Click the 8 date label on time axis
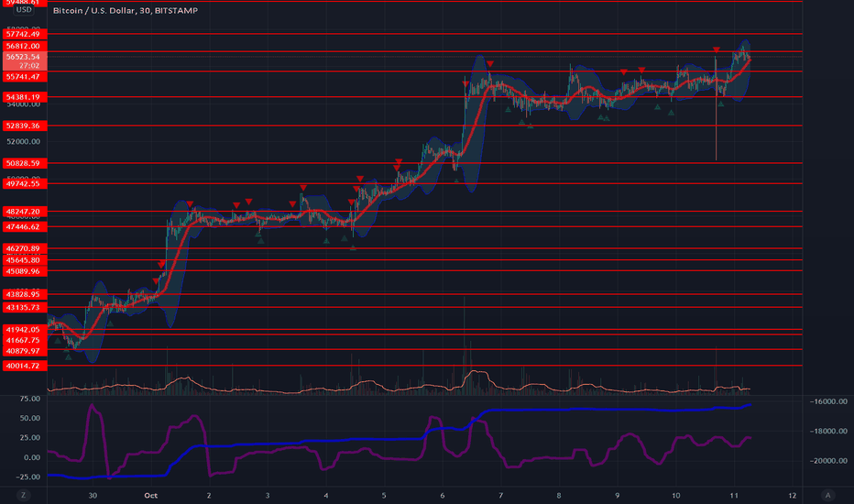Image resolution: width=854 pixels, height=504 pixels. (559, 495)
